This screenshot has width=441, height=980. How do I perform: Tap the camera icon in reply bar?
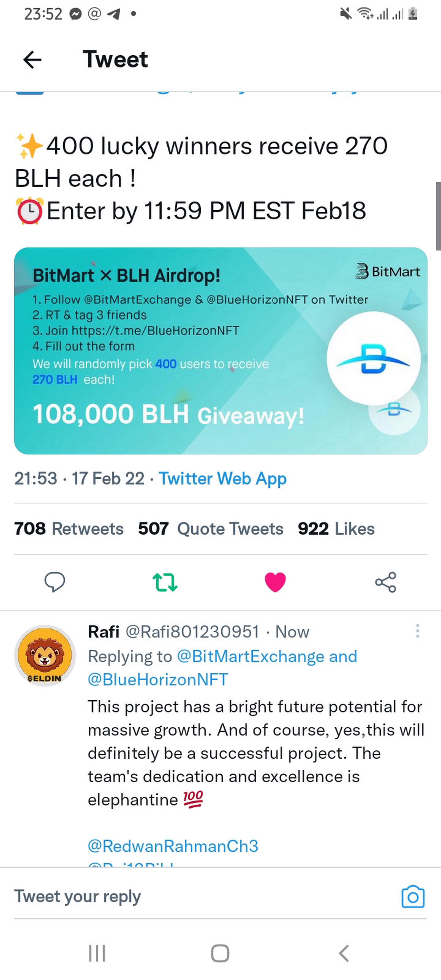[x=413, y=897]
